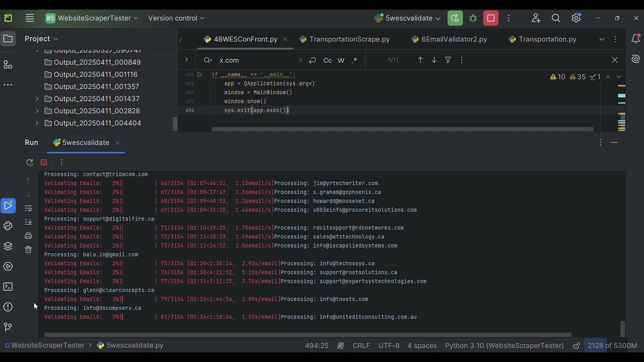
Task: Open Code With Me user icon
Action: tap(536, 18)
